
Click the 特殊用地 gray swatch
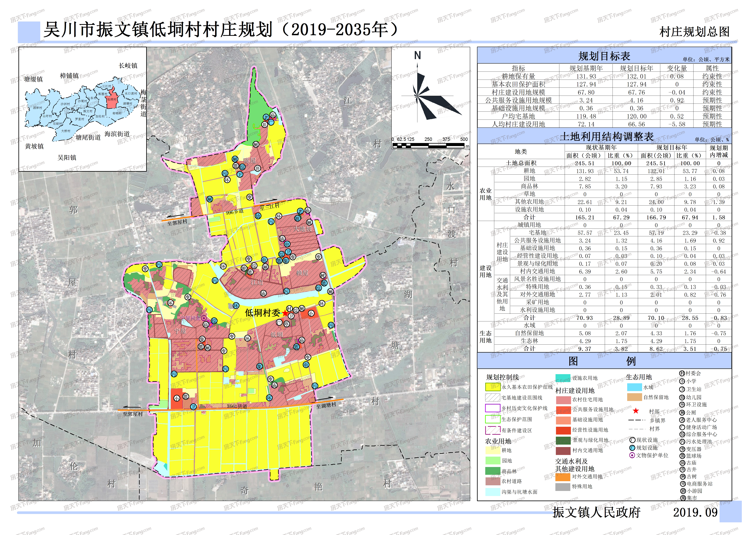pyautogui.click(x=563, y=487)
